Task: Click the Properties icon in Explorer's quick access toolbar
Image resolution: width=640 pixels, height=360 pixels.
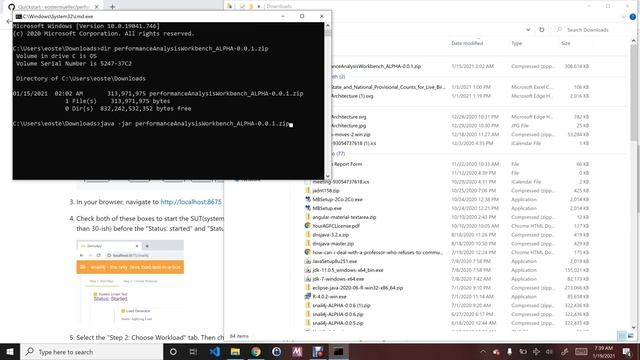Action: 242,6
